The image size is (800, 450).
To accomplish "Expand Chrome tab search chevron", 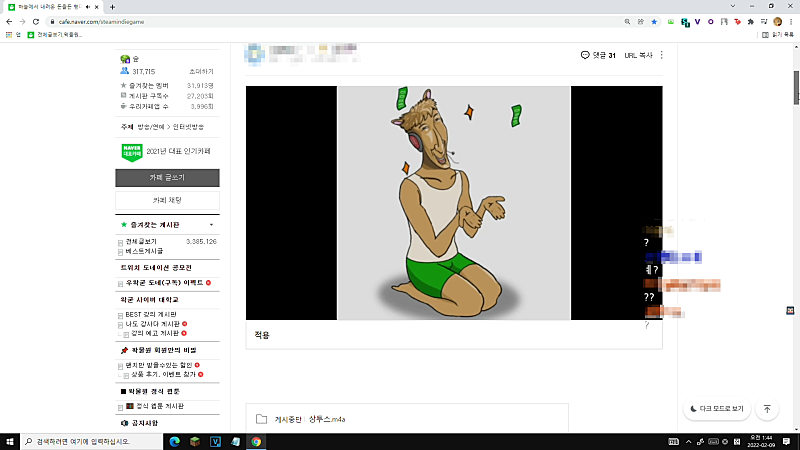I will click(733, 6).
